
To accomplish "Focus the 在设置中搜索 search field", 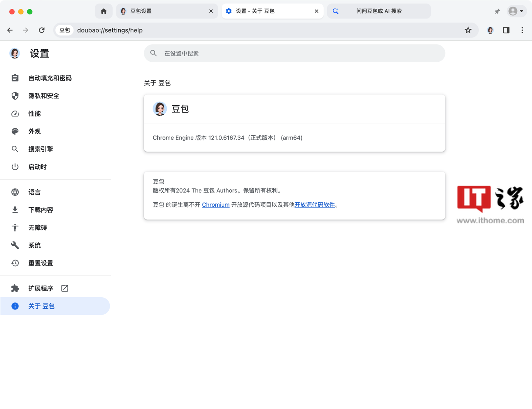I will click(294, 53).
